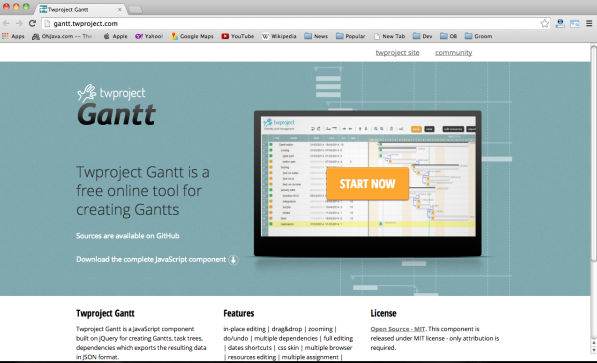Expand the News bookmark folder
The height and width of the screenshot is (363, 597).
[316, 36]
